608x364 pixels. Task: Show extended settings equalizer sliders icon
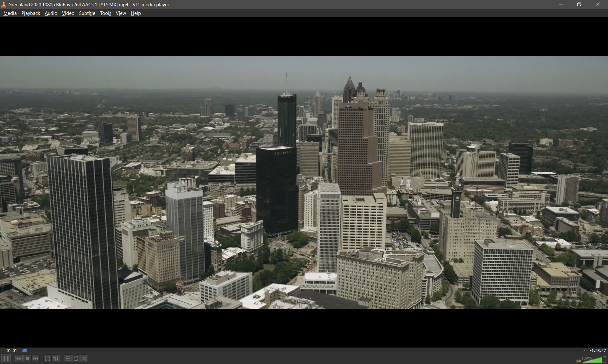56,359
